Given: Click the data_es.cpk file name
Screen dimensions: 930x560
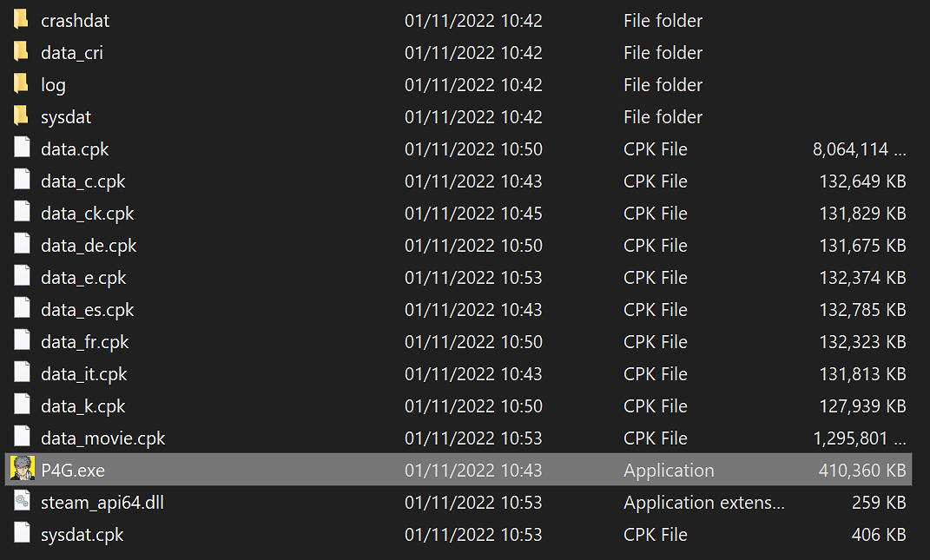Looking at the screenshot, I should pos(87,310).
